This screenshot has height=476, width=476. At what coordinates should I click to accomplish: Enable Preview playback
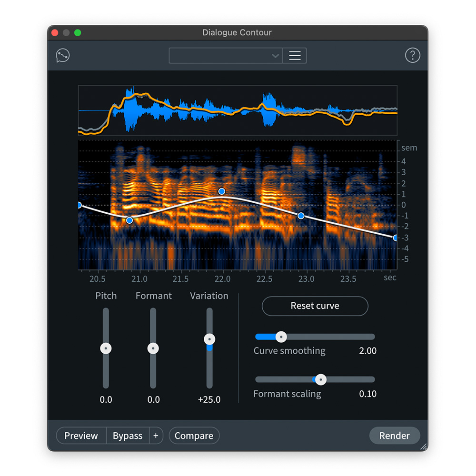[x=80, y=436]
